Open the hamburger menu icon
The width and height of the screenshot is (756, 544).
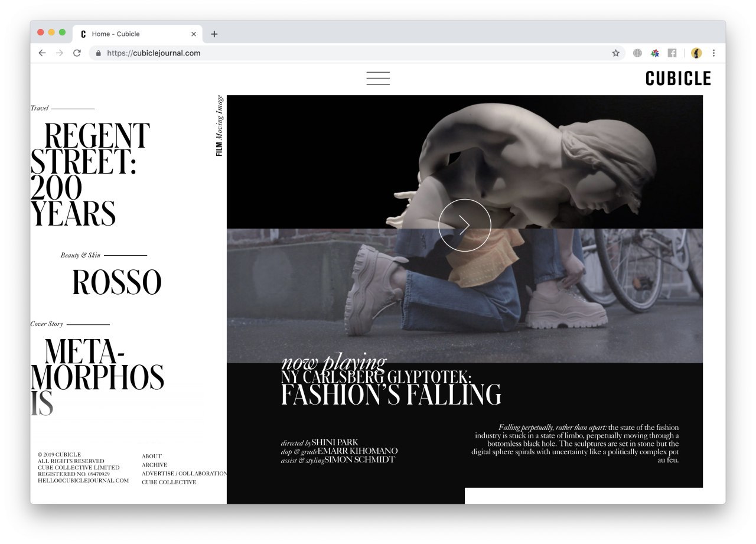(x=378, y=79)
